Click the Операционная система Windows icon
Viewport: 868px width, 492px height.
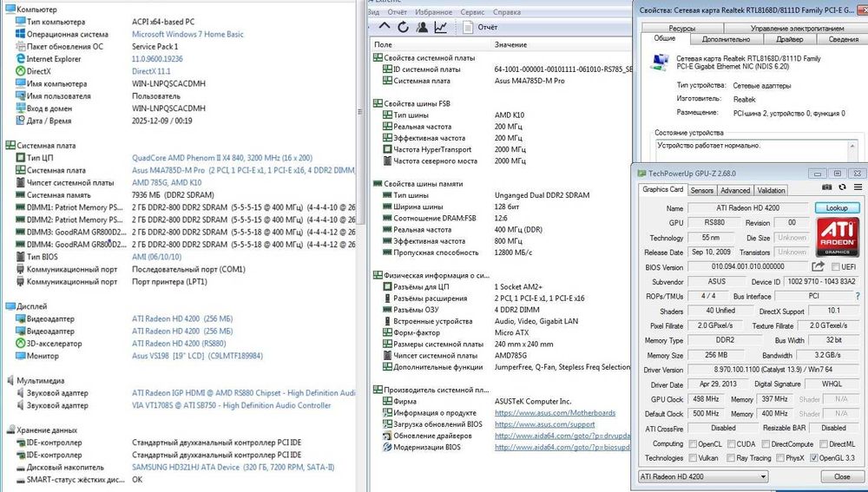pos(21,35)
